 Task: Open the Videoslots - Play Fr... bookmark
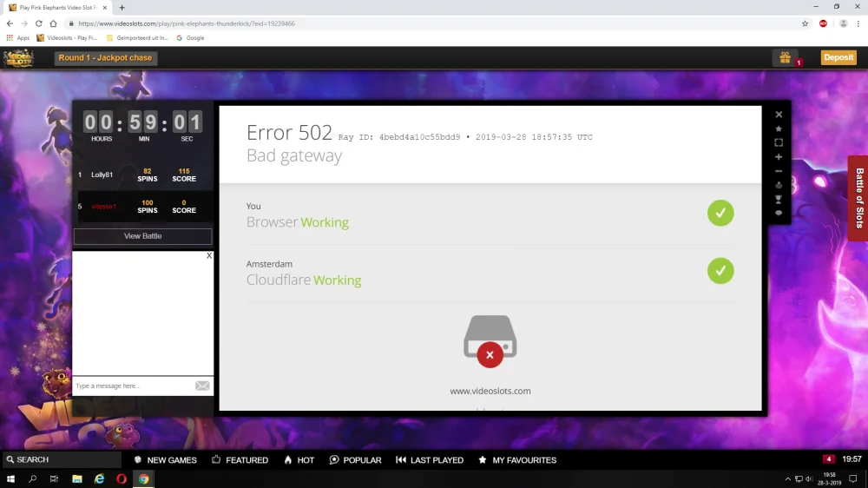tap(67, 38)
